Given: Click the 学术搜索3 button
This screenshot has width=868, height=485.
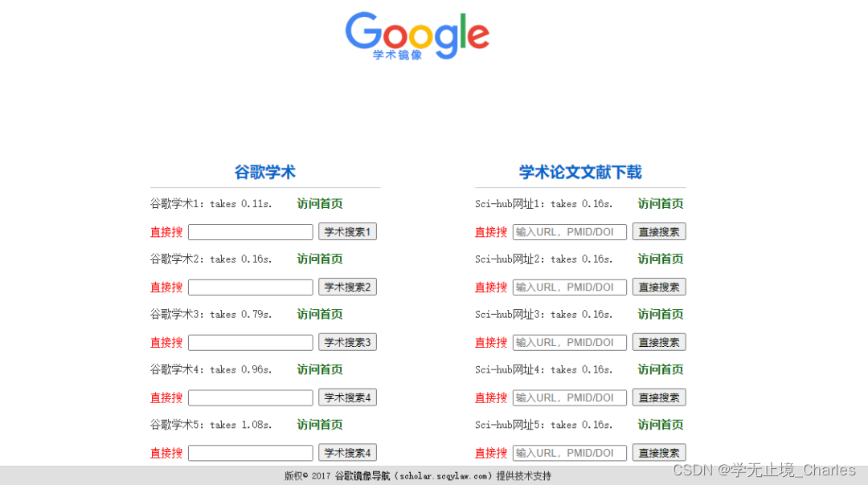Looking at the screenshot, I should (x=348, y=342).
